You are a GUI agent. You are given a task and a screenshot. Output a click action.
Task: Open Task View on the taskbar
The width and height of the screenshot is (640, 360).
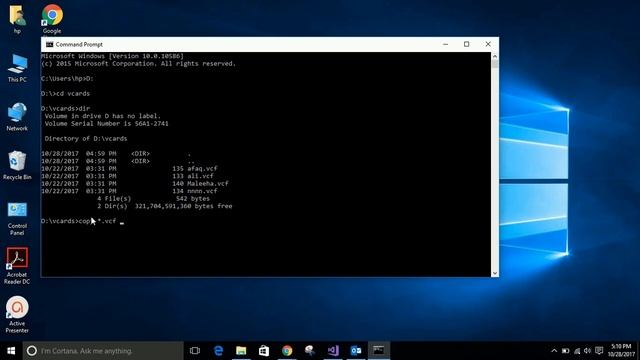click(195, 351)
